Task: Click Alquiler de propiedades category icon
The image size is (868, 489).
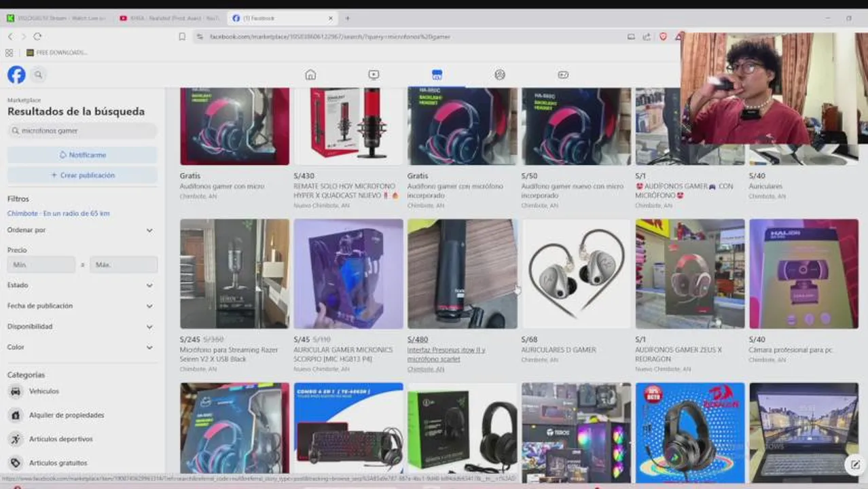Action: click(15, 415)
